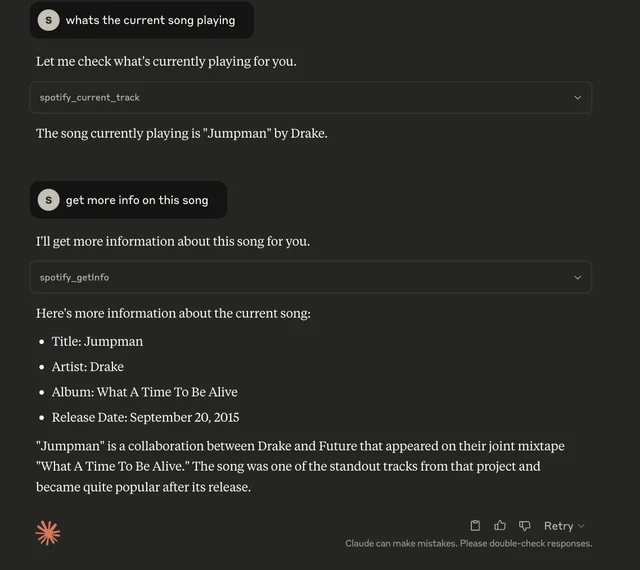640x570 pixels.
Task: Expand the spotify_getInfo chevron
Action: pyautogui.click(x=577, y=277)
